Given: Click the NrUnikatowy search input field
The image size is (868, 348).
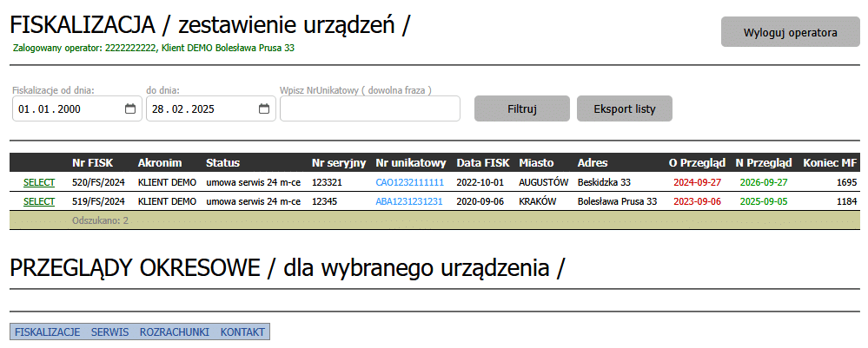Looking at the screenshot, I should coord(370,108).
